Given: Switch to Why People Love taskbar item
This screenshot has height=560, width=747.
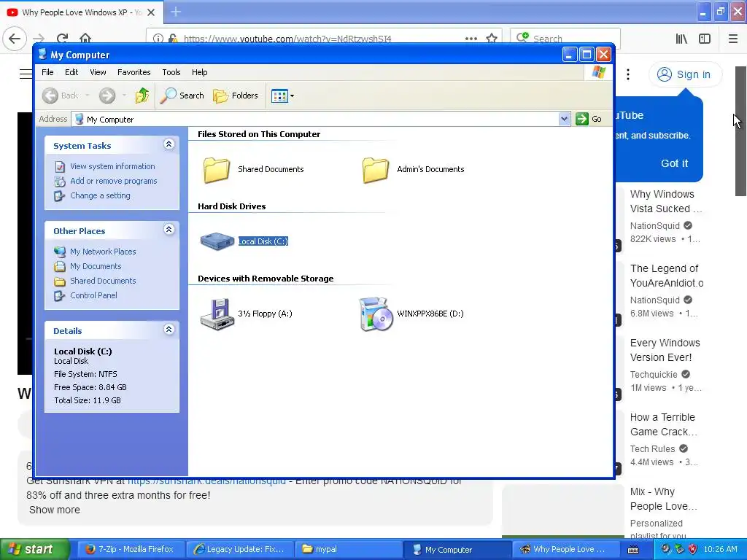Looking at the screenshot, I should 565,549.
